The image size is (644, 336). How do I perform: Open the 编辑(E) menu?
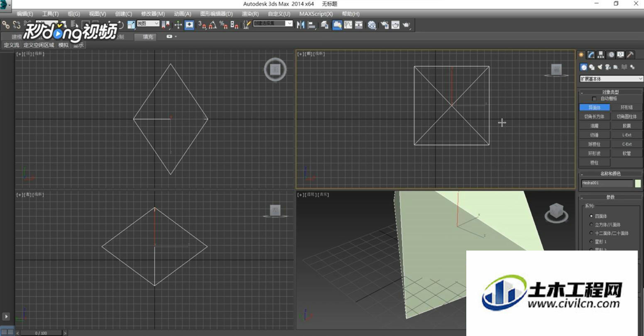click(25, 14)
